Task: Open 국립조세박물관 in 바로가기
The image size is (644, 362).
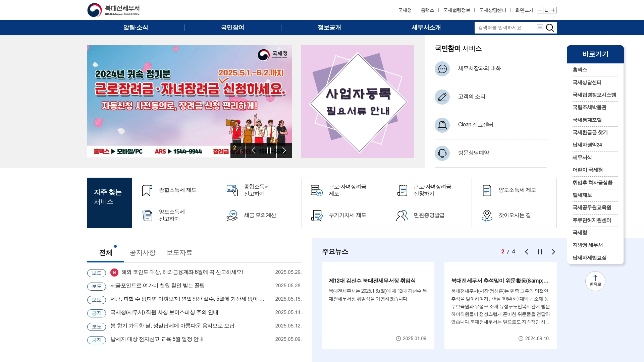Action: (589, 107)
